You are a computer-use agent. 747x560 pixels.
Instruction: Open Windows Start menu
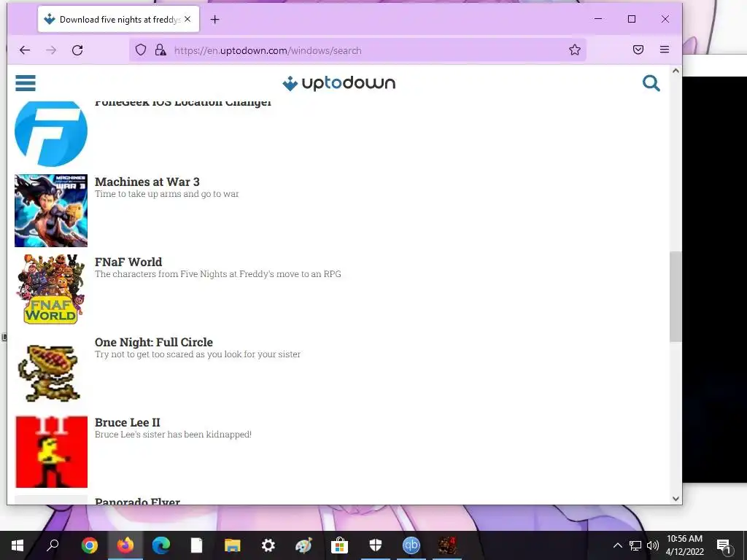(18, 545)
